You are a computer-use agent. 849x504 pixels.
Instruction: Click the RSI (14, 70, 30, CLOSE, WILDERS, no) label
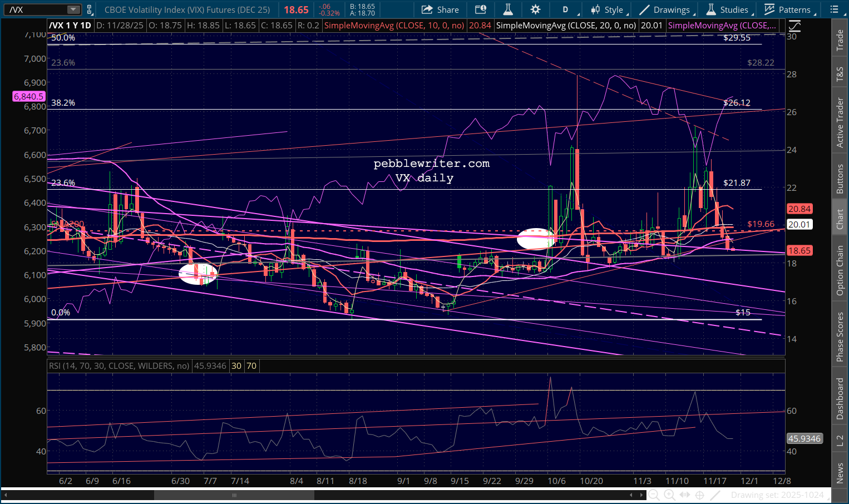119,366
